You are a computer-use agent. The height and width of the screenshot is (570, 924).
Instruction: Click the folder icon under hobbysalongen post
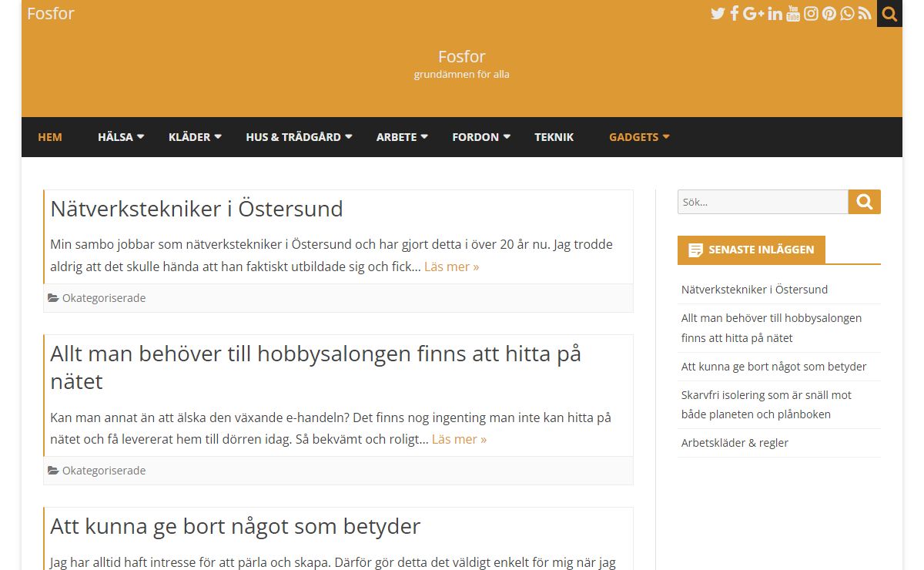click(x=53, y=471)
